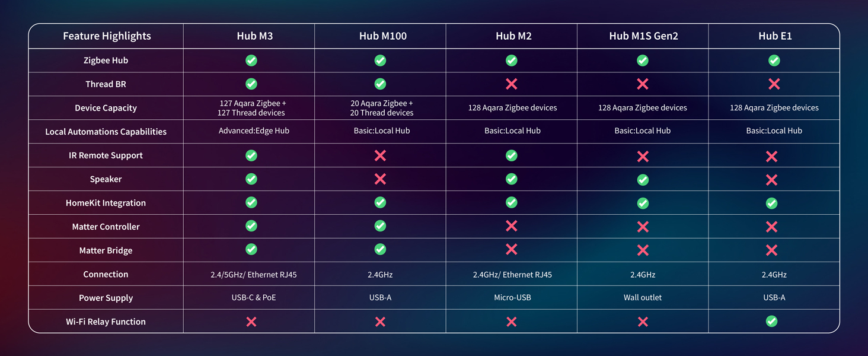The height and width of the screenshot is (356, 868).
Task: Click the Local Automations Capabilities row label
Action: pyautogui.click(x=106, y=132)
